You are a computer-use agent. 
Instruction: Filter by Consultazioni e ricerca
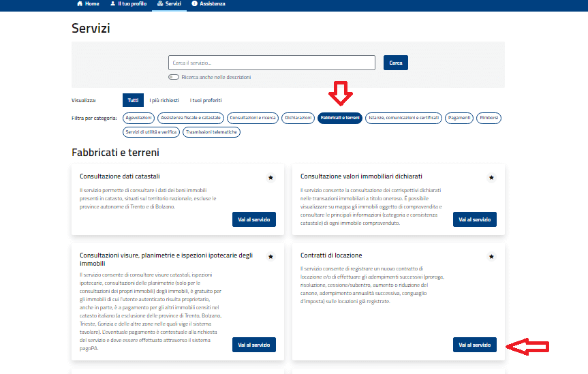[253, 118]
